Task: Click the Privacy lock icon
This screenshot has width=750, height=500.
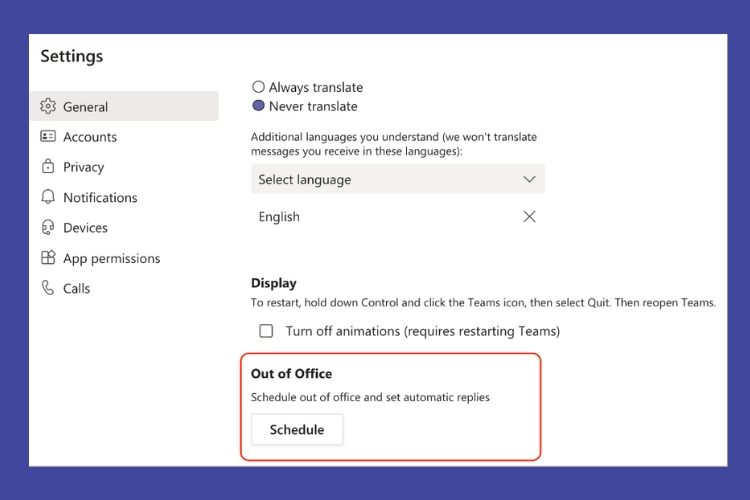Action: pos(48,166)
